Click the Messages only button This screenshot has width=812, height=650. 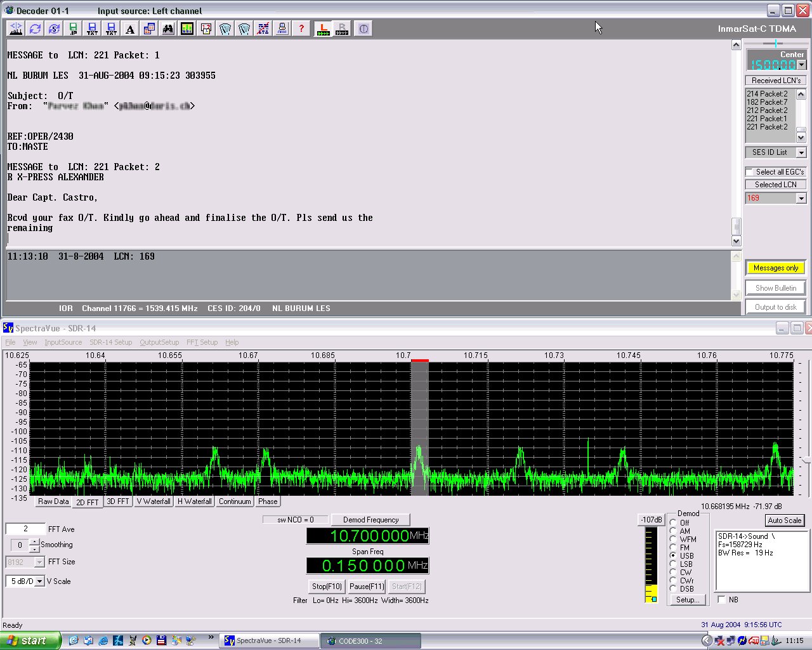pos(776,268)
